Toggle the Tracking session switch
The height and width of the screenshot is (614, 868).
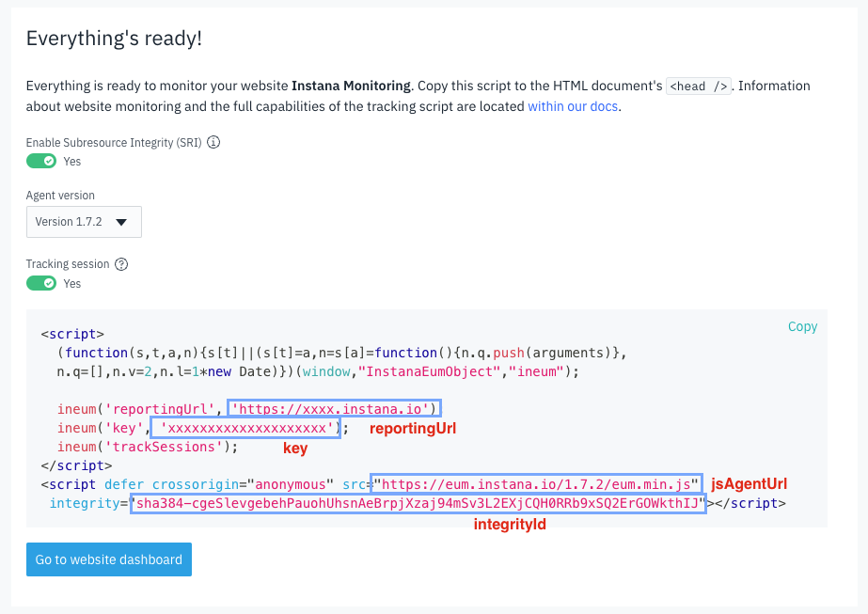[41, 283]
